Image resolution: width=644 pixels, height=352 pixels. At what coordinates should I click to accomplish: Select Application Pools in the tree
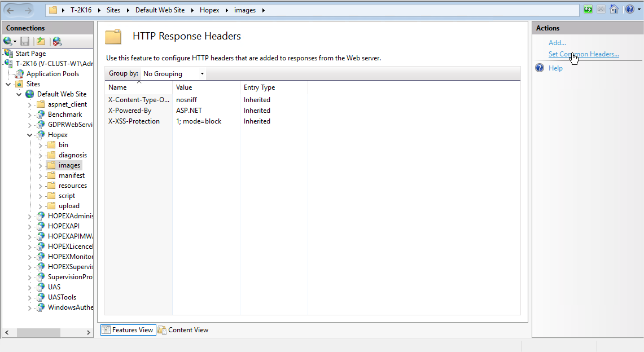[52, 74]
